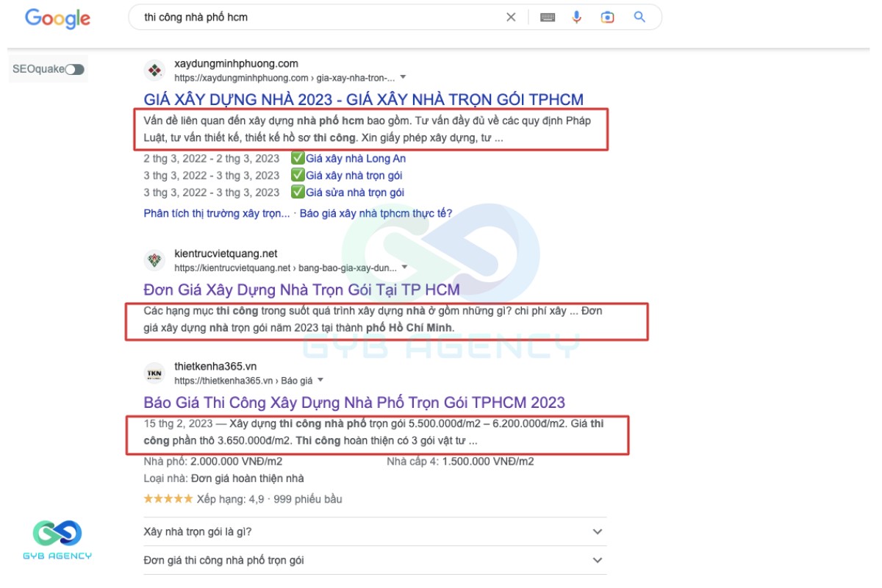Click xaydungminhphuong.com site favicon
The height and width of the screenshot is (588, 882).
click(154, 71)
